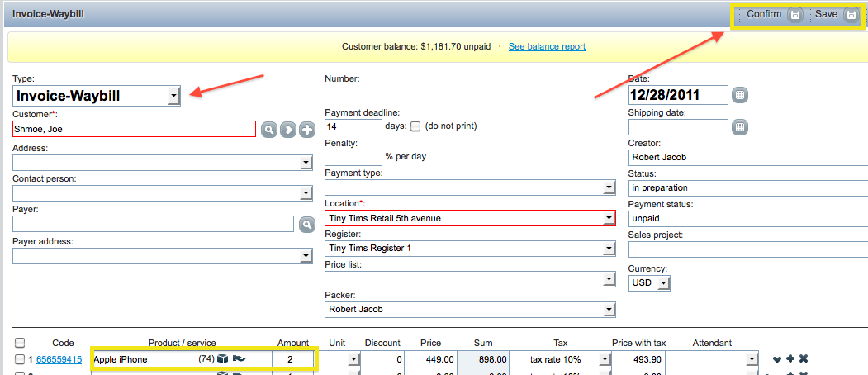Click the Confirm button
Viewport: 868px width, 375px height.
coord(773,15)
